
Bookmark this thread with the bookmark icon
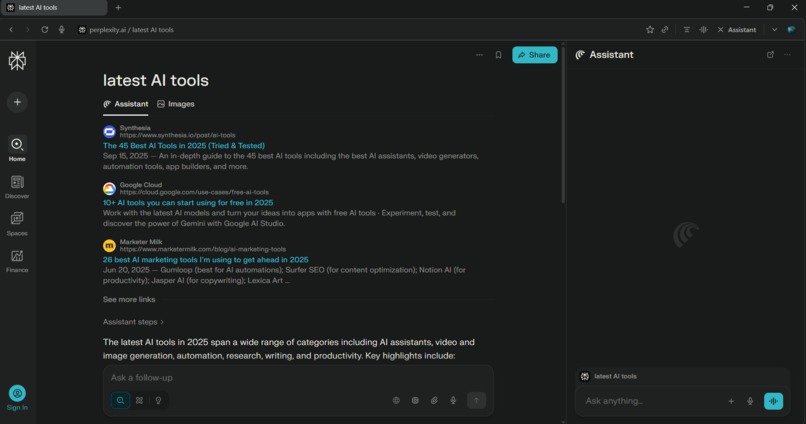point(498,55)
